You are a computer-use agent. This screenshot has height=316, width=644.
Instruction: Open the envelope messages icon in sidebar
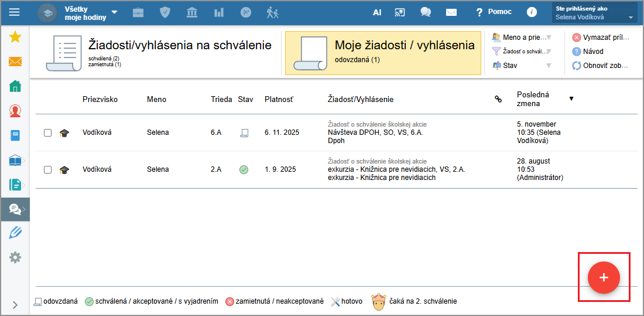tap(15, 62)
